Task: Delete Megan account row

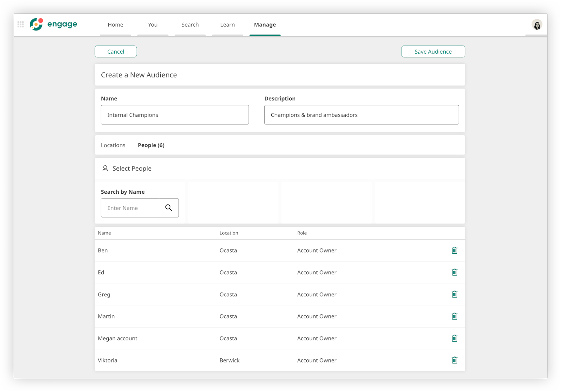Action: click(454, 338)
